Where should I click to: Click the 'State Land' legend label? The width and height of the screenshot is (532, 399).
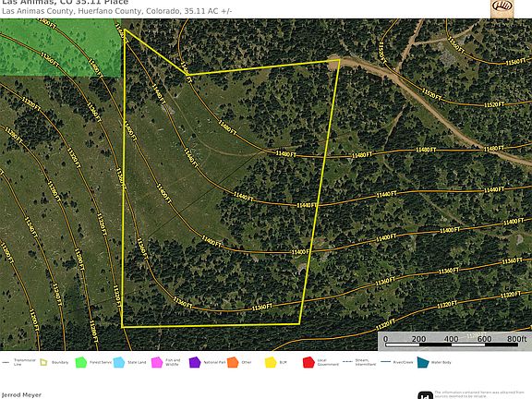[137, 362]
